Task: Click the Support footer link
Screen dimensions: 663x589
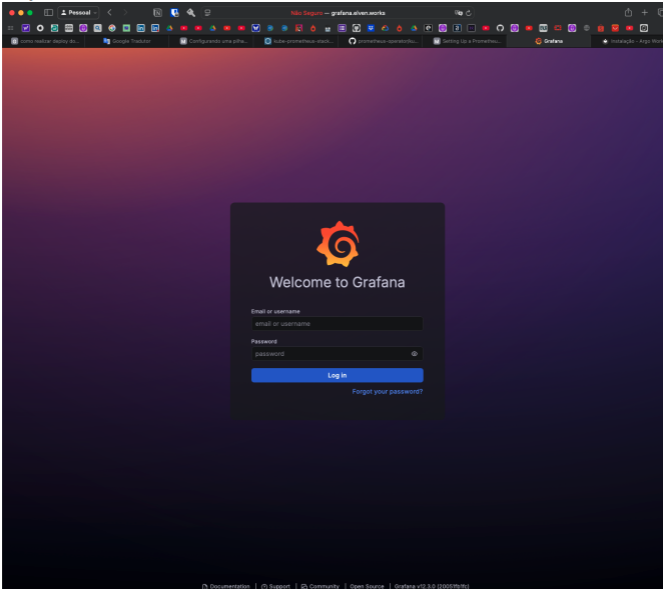Action: coord(276,586)
